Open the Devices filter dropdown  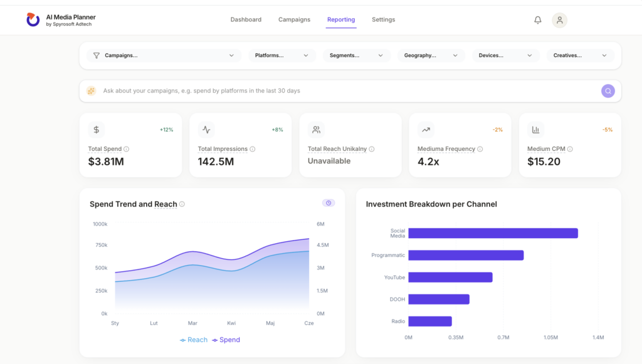[505, 56]
